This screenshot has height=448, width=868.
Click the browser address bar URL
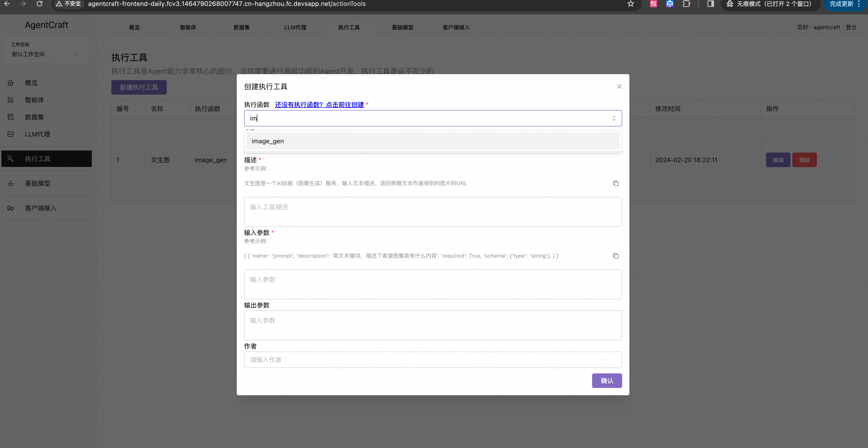[x=227, y=4]
